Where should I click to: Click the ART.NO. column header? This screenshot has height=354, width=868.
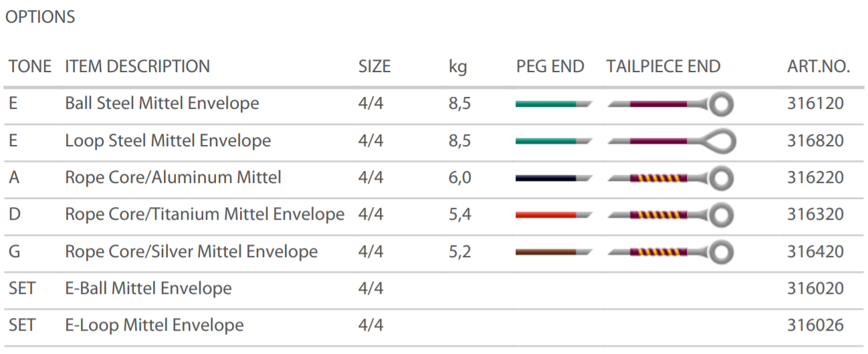click(x=818, y=67)
